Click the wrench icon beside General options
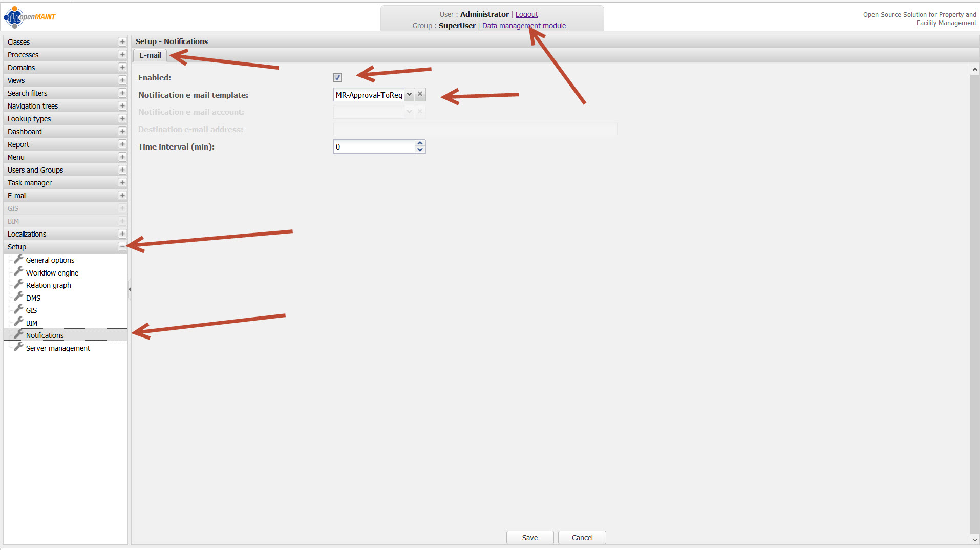The width and height of the screenshot is (980, 550). pos(18,259)
